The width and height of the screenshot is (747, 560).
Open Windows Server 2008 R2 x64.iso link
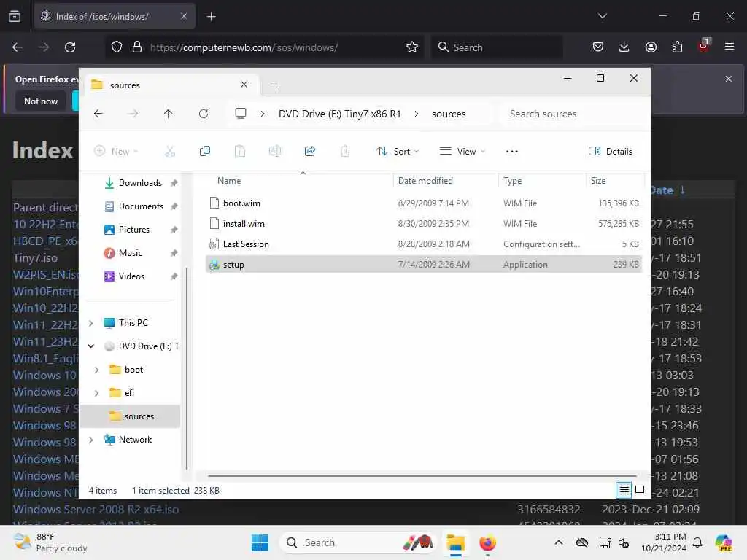click(x=96, y=510)
